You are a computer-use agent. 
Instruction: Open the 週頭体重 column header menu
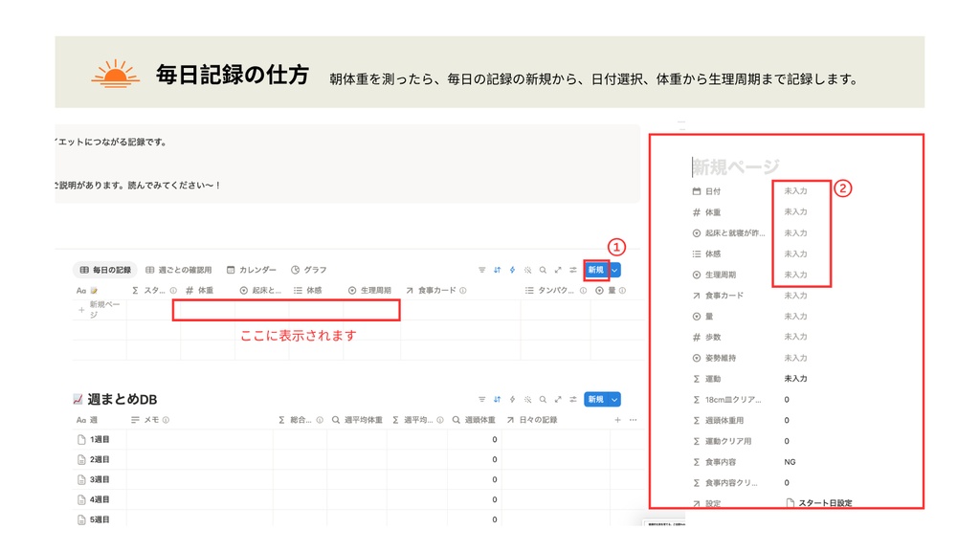[x=475, y=420]
